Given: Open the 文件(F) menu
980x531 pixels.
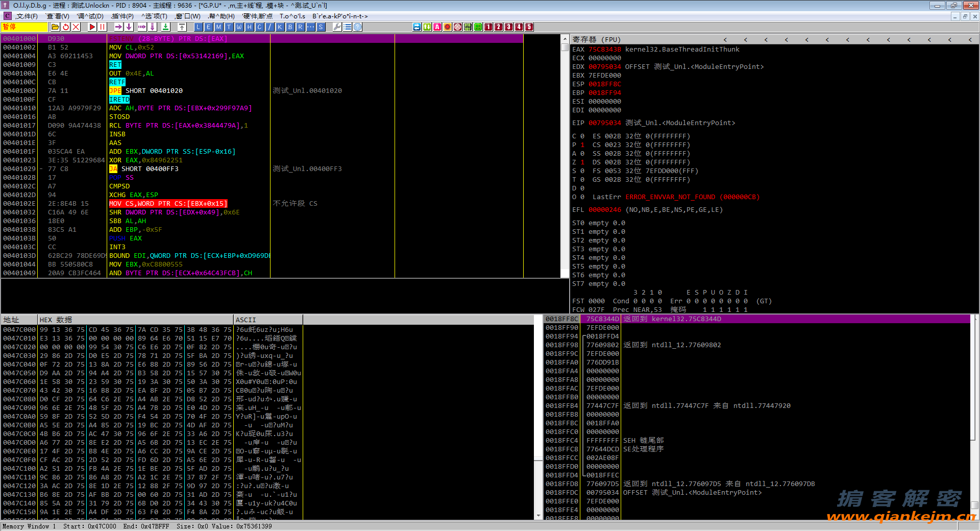Looking at the screenshot, I should (27, 16).
